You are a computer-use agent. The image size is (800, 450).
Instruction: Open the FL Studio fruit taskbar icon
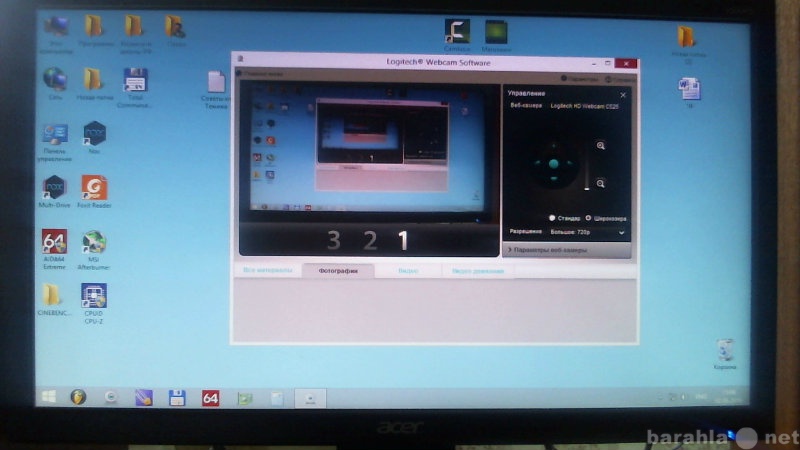pyautogui.click(x=78, y=397)
